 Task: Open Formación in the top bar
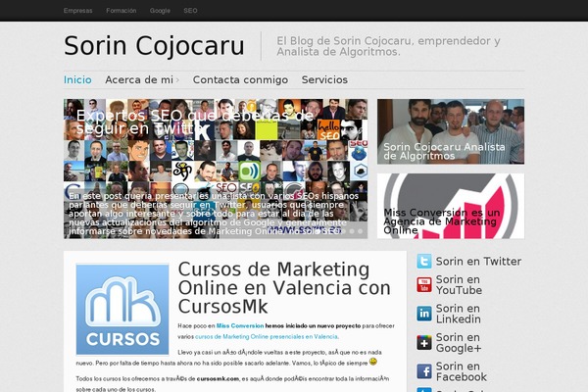coord(122,11)
